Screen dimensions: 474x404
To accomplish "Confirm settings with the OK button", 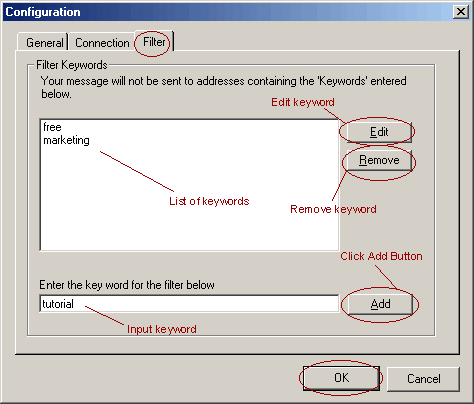I will 341,378.
